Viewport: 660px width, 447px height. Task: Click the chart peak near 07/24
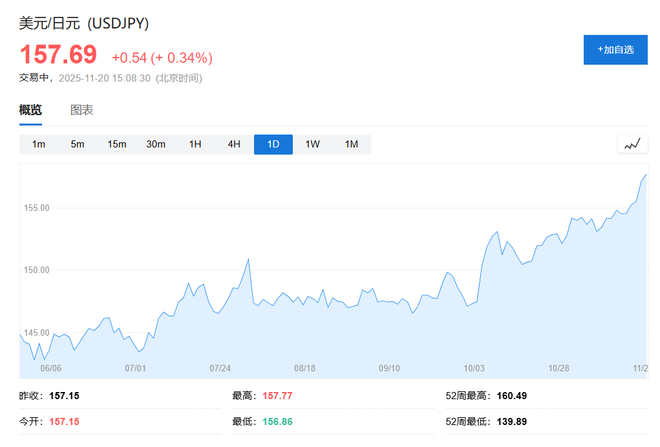(247, 260)
